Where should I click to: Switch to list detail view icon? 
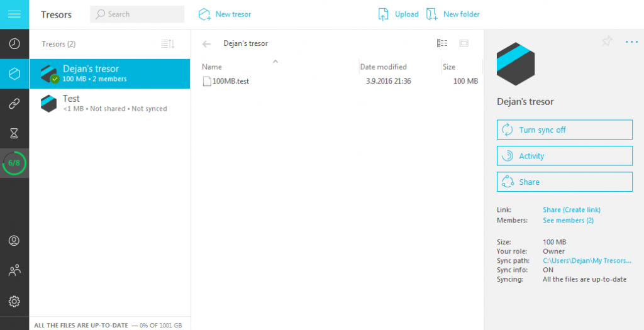pos(442,43)
